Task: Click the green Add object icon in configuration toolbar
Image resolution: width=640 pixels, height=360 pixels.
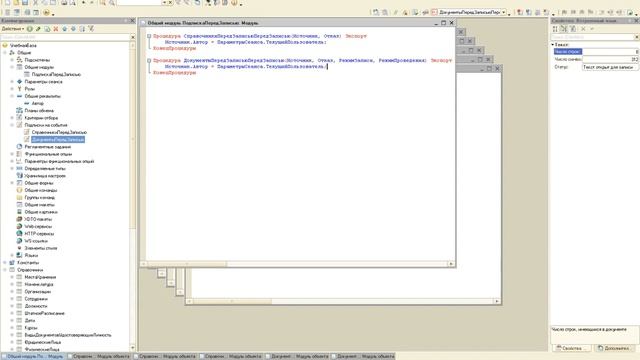Action: coord(30,29)
